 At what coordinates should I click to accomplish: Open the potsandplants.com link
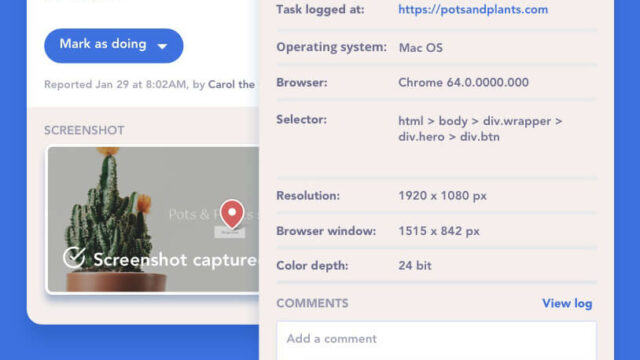473,9
